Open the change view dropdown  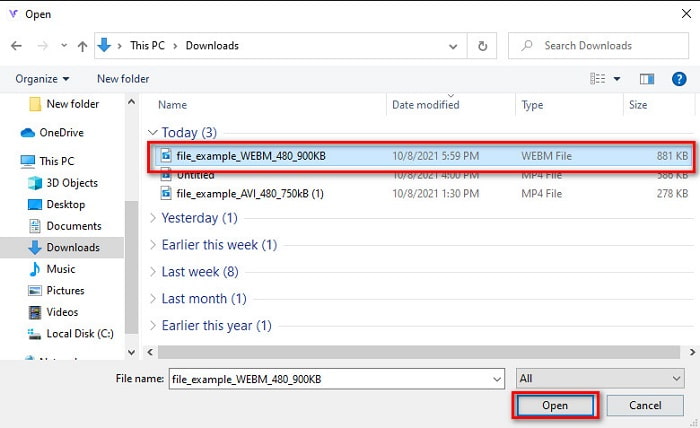point(617,79)
